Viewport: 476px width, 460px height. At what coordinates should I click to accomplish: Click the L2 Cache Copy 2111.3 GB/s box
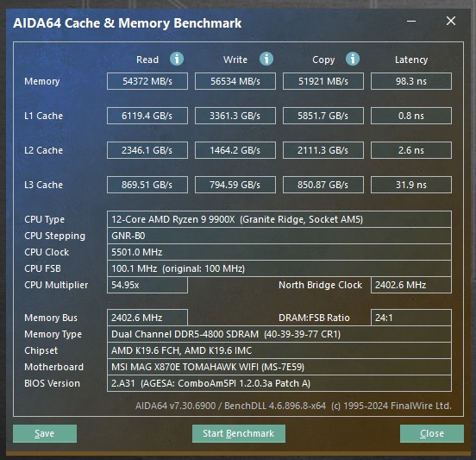tap(323, 150)
